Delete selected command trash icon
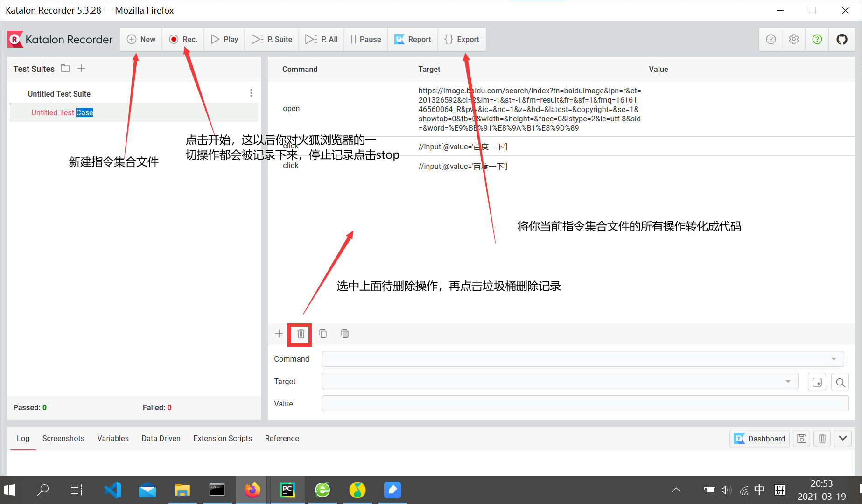 [301, 334]
